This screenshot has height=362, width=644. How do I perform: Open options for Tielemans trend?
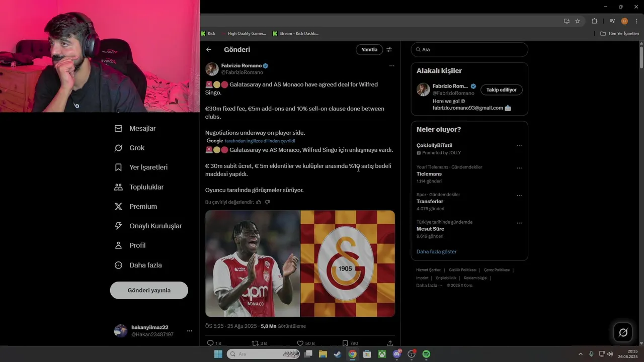pyautogui.click(x=519, y=168)
